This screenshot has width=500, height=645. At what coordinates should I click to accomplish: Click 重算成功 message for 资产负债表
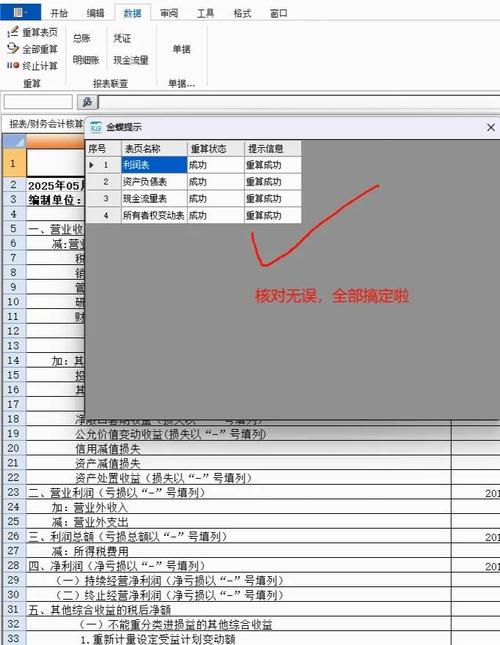(x=273, y=182)
